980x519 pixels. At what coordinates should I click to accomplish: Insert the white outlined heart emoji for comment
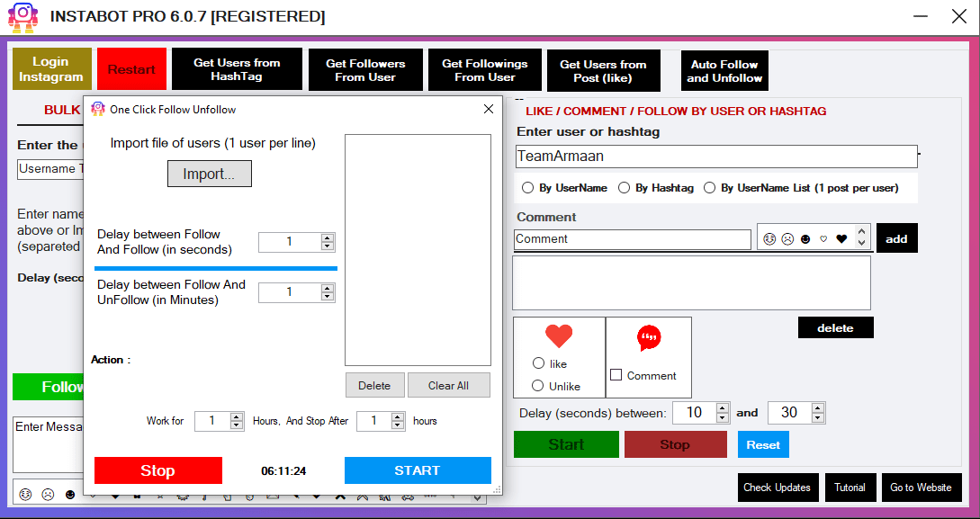[x=823, y=238]
